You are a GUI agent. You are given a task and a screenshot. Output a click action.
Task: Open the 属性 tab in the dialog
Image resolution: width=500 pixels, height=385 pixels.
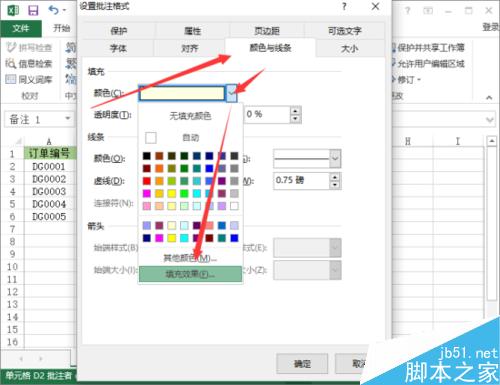click(x=193, y=31)
